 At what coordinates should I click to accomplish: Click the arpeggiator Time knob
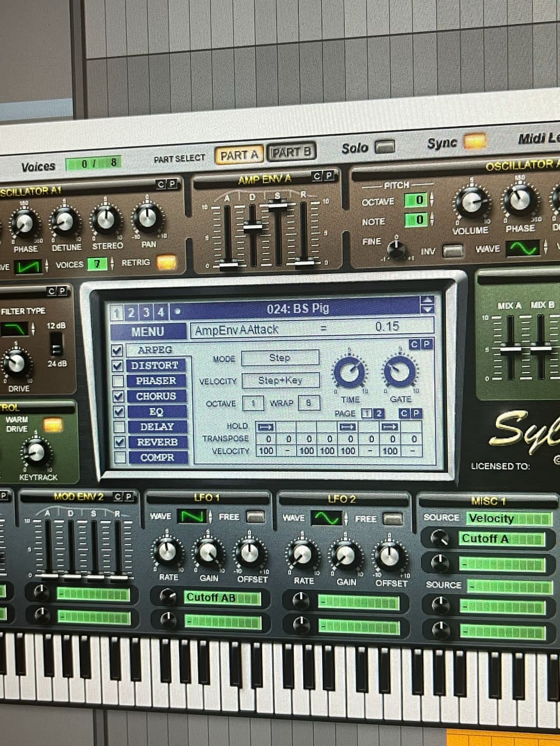(349, 371)
